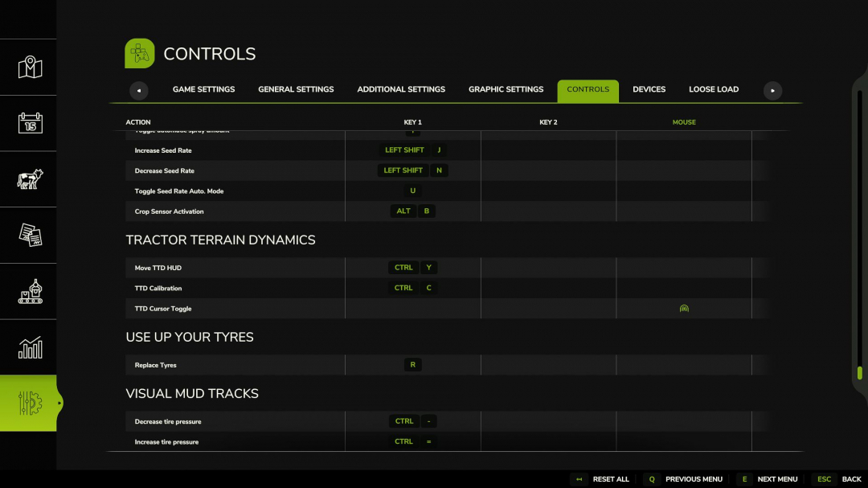The height and width of the screenshot is (488, 868).
Task: Click the Reset All button
Action: point(611,479)
